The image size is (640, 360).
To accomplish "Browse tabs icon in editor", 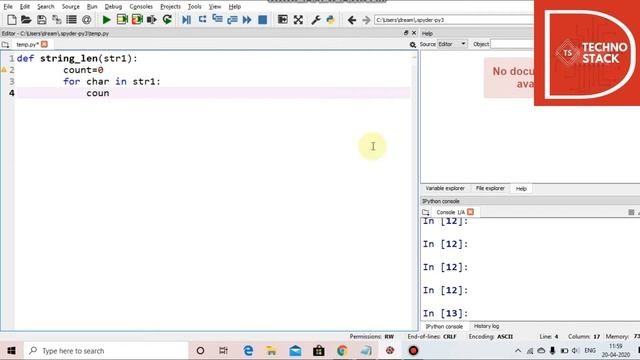I will (x=5, y=44).
